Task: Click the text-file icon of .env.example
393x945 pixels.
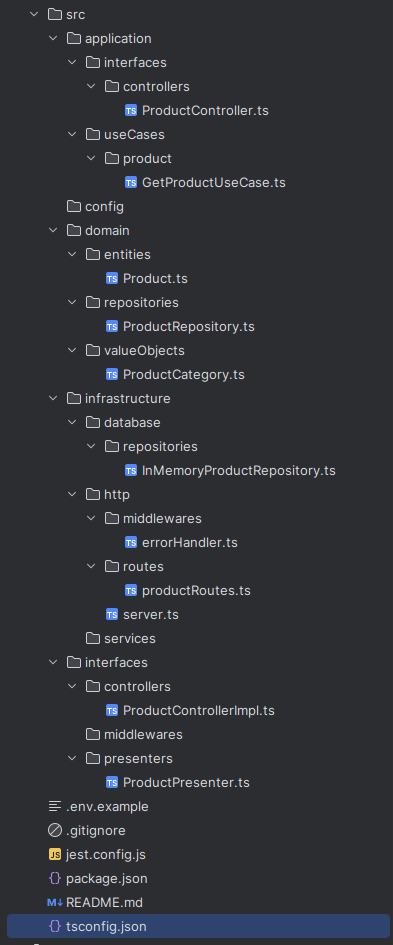Action: tap(55, 806)
